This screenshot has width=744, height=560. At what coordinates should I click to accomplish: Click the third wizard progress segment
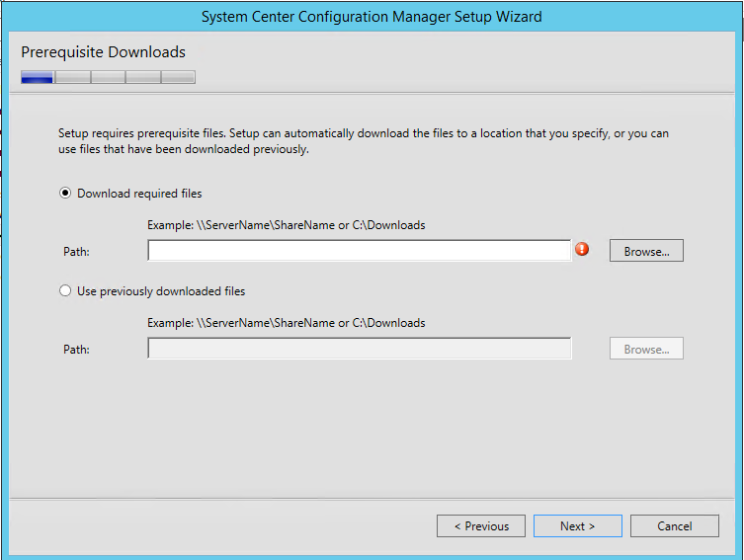point(108,77)
